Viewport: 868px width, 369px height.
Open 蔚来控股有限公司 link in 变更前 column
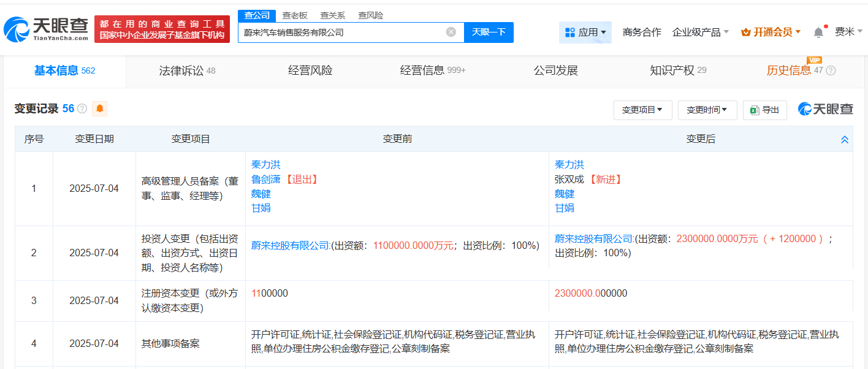click(291, 245)
